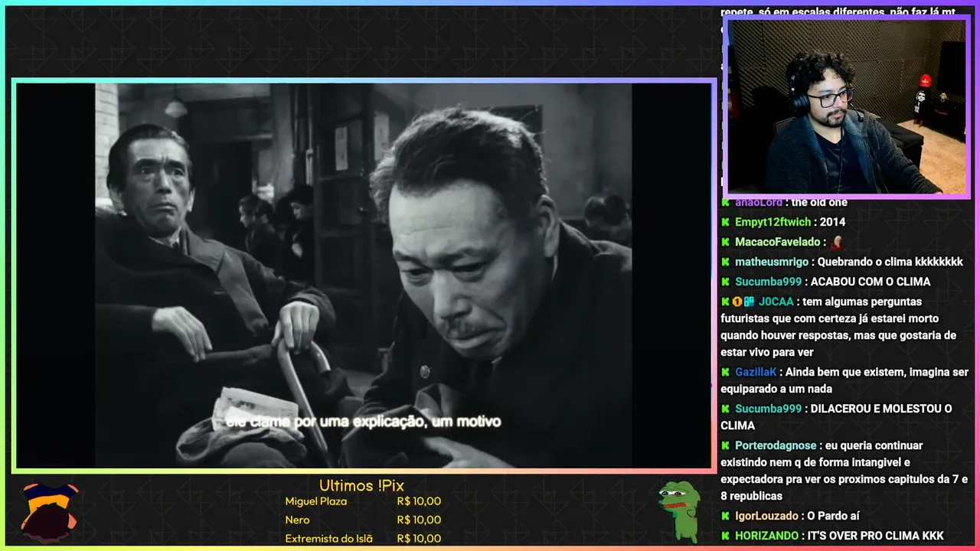The image size is (980, 551).
Task: Open MacacoFavelado's chat profile
Action: coord(778,242)
